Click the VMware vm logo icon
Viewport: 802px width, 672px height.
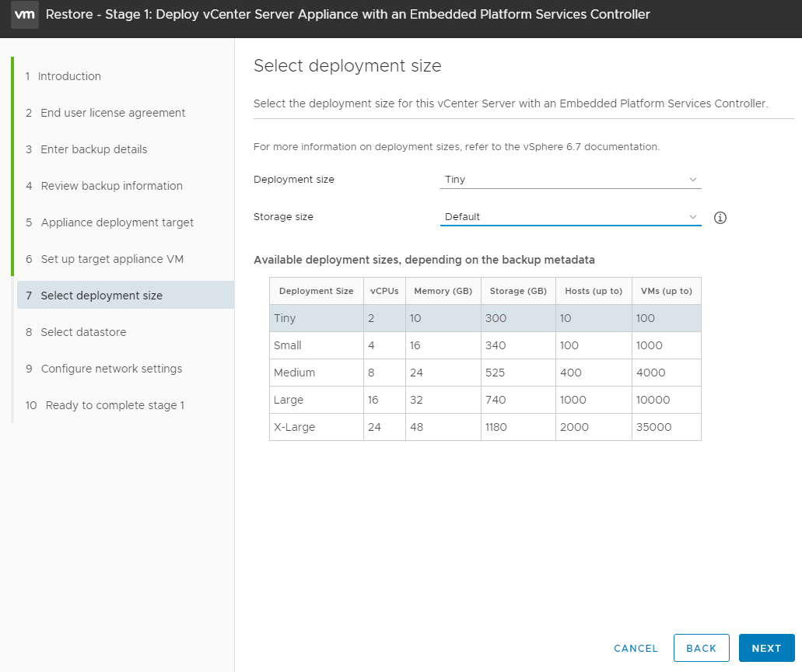tap(25, 15)
